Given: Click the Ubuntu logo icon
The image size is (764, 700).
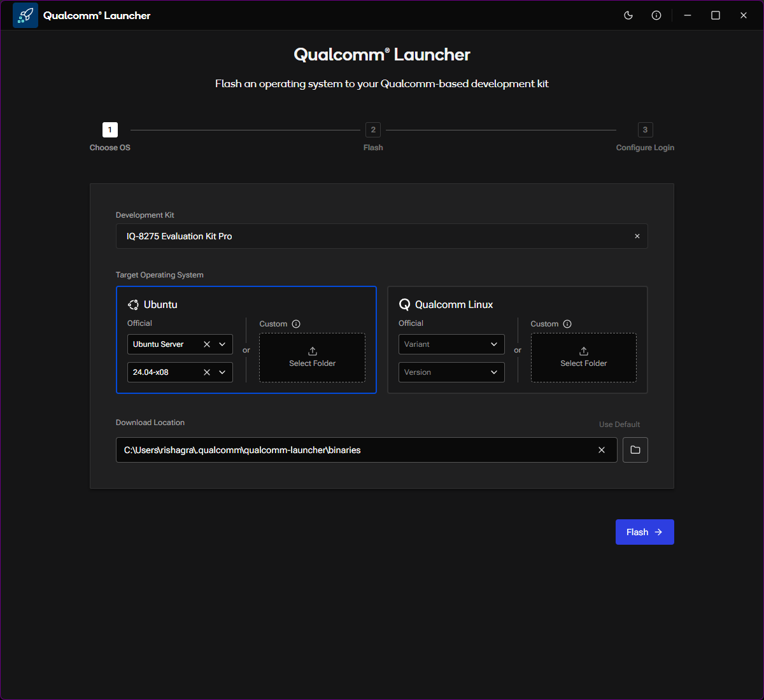Looking at the screenshot, I should tap(133, 305).
